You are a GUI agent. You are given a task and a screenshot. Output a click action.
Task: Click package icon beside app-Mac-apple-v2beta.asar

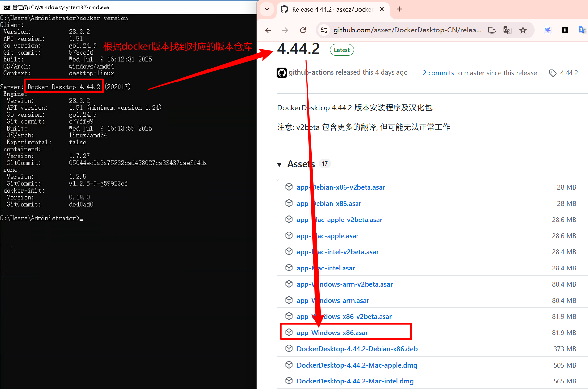tap(289, 219)
